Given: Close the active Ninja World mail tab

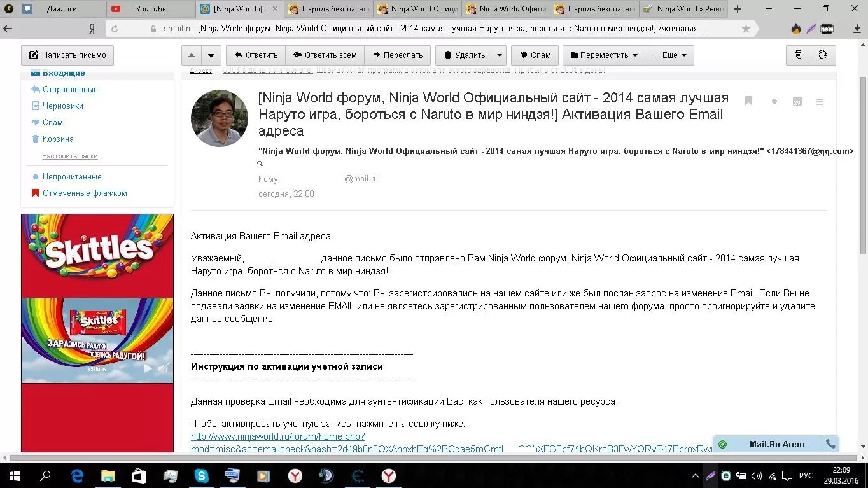Looking at the screenshot, I should [x=276, y=9].
